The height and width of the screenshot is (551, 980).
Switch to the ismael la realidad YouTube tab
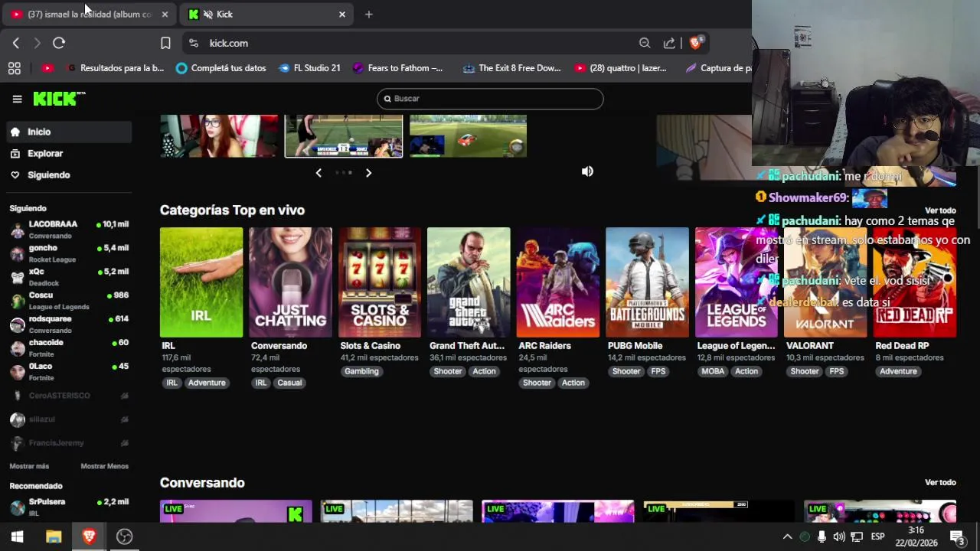click(88, 14)
